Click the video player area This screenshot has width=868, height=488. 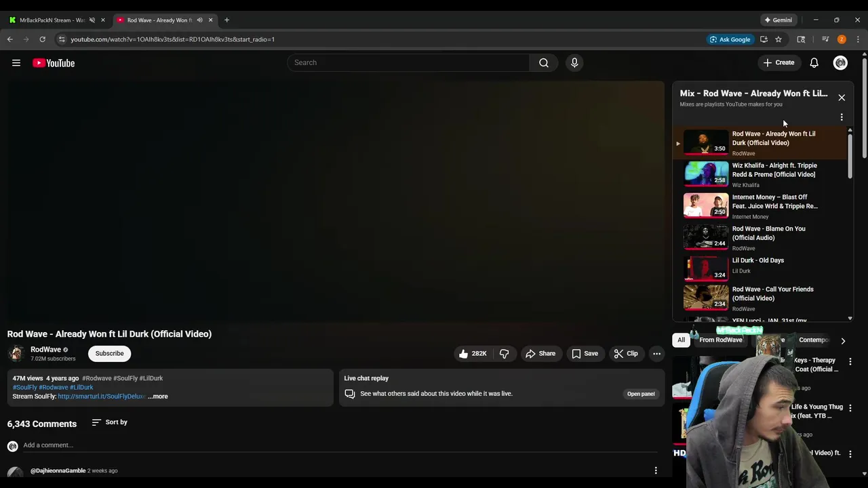pyautogui.click(x=336, y=201)
